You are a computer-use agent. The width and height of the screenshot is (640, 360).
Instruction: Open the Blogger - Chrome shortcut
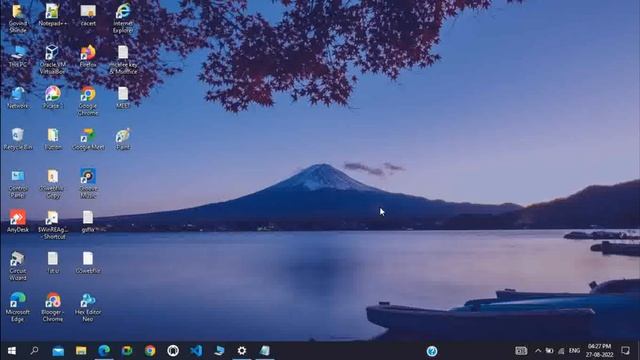pyautogui.click(x=53, y=307)
